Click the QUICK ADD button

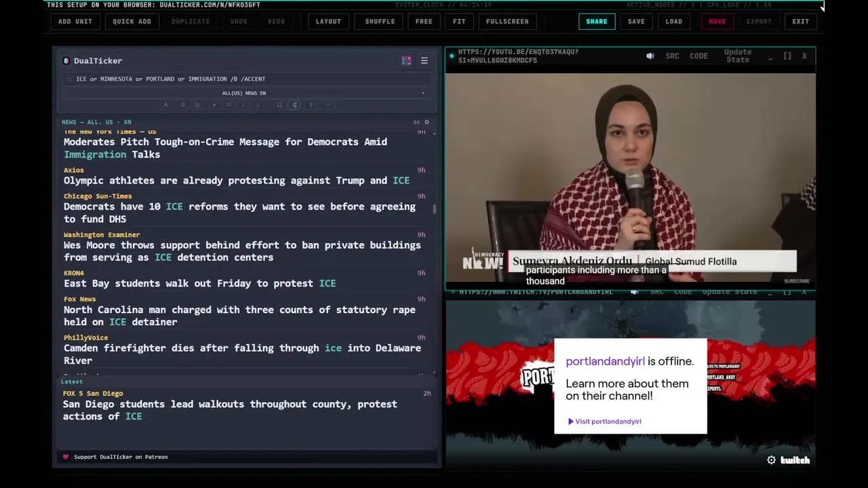pyautogui.click(x=132, y=22)
